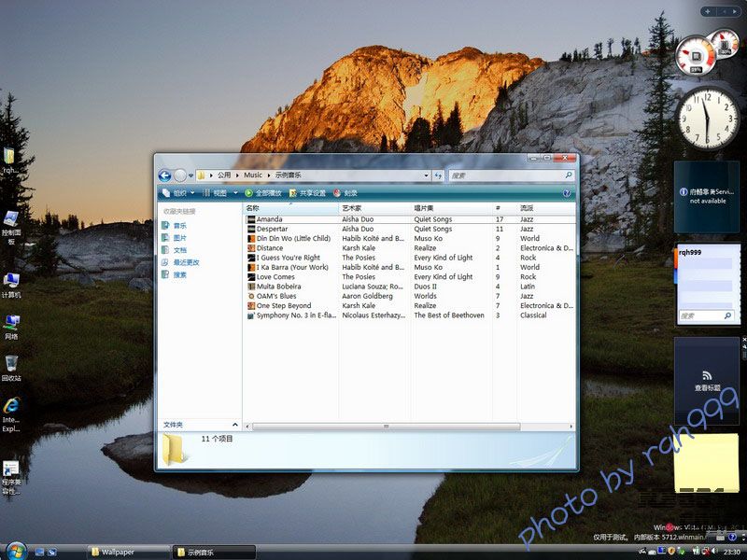Sort by the 名称 column header

290,208
